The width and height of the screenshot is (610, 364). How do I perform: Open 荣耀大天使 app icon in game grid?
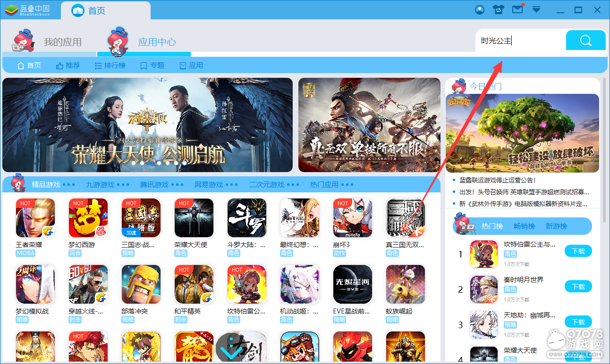coord(194,217)
